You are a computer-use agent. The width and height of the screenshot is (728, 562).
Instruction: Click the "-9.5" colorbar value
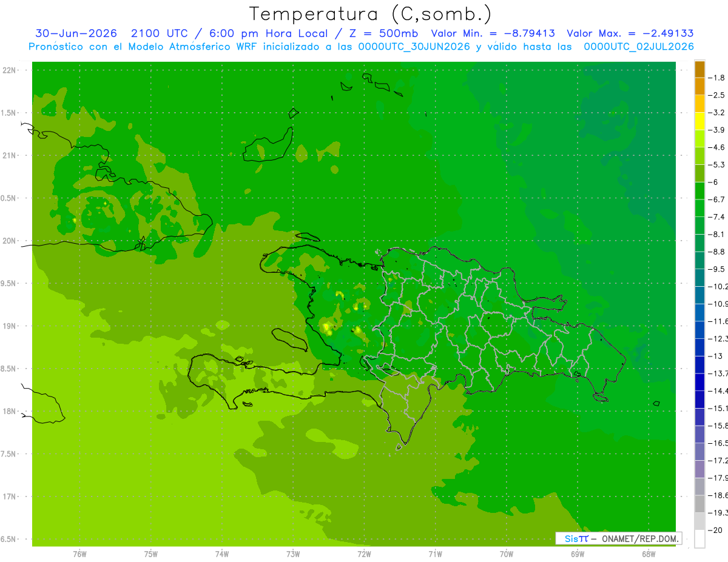716,269
